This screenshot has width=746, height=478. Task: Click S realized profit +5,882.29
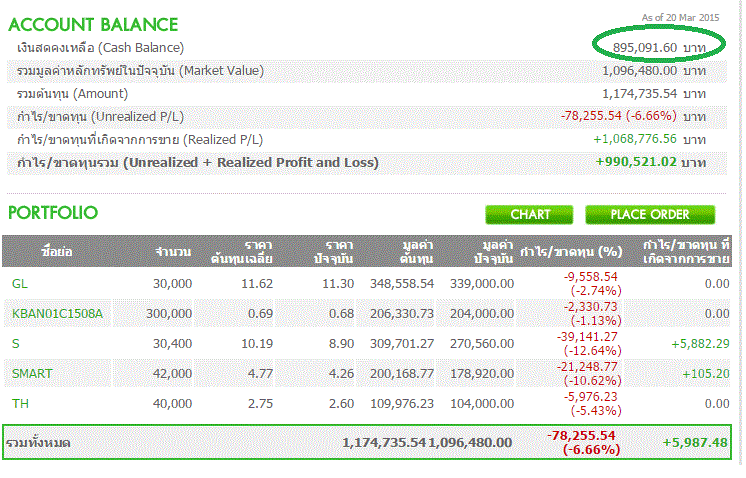pos(698,343)
